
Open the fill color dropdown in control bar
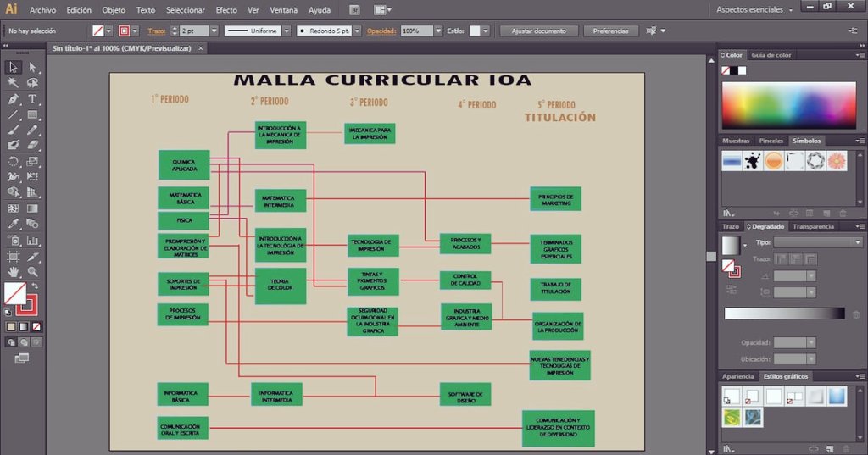(109, 31)
